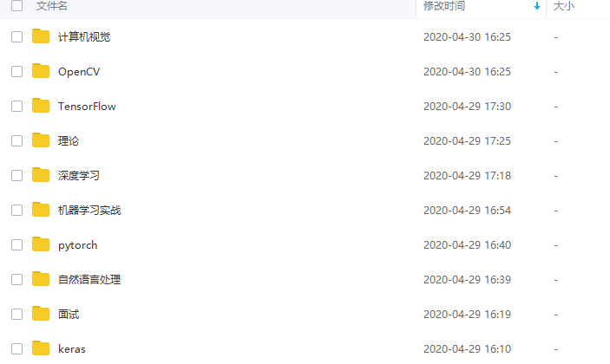The image size is (610, 364).
Task: Open the 机器学习实战 folder name link
Action: point(89,210)
